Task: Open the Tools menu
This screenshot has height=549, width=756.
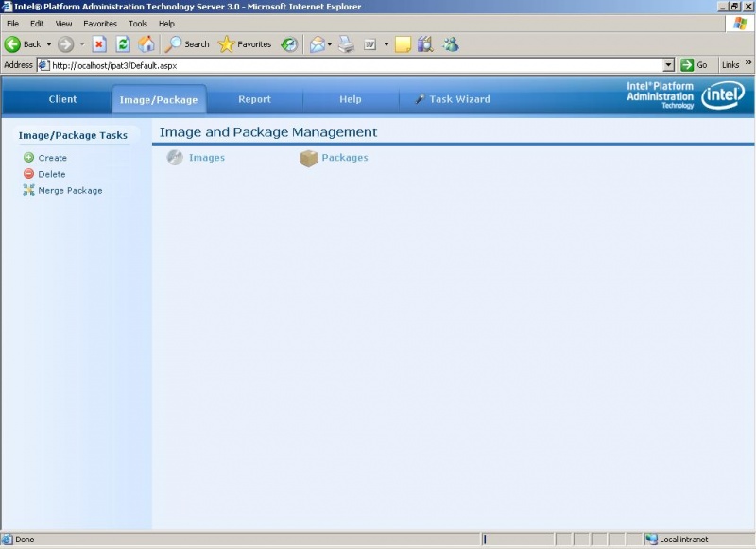Action: click(138, 24)
